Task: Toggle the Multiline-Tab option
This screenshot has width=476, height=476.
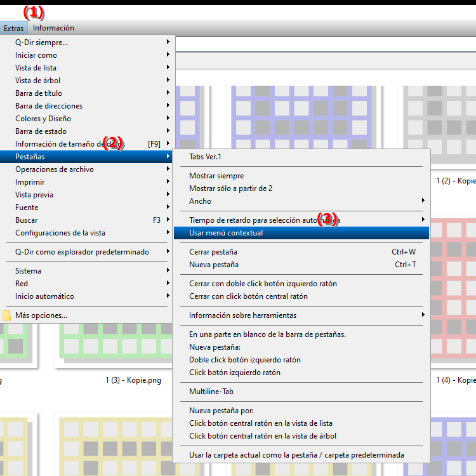Action: click(x=301, y=392)
